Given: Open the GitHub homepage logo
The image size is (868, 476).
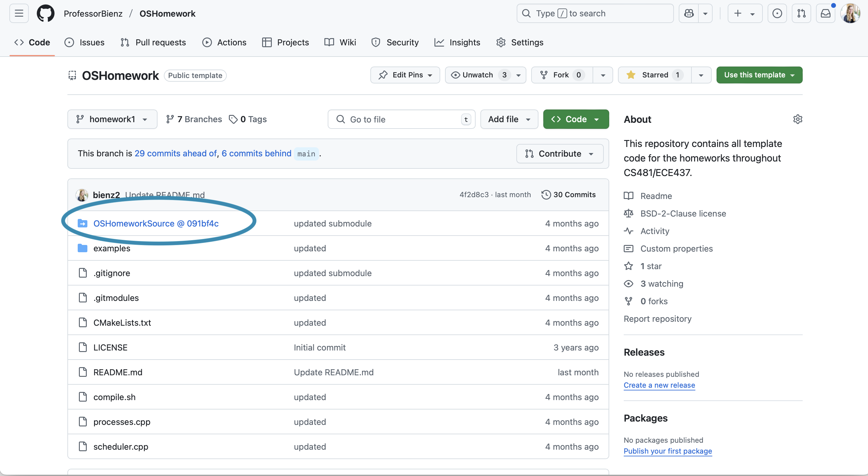Looking at the screenshot, I should [45, 14].
